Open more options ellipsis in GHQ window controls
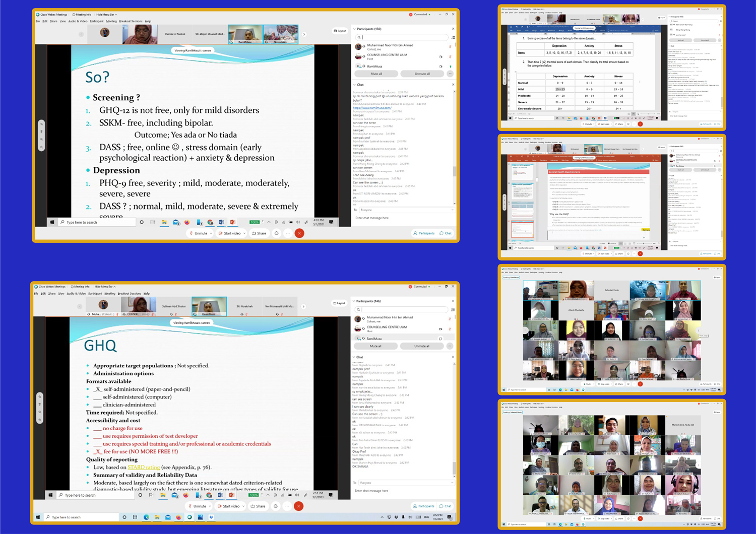756x534 pixels. coord(287,506)
